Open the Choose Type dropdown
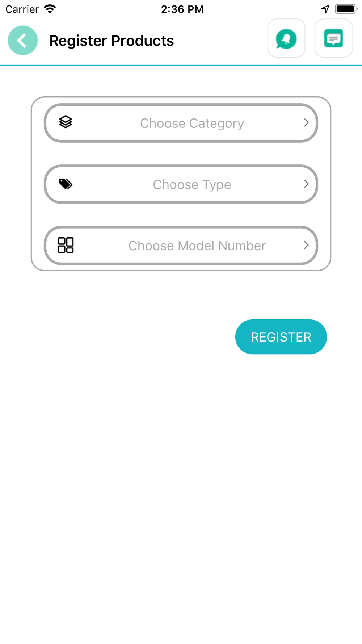 (x=192, y=184)
